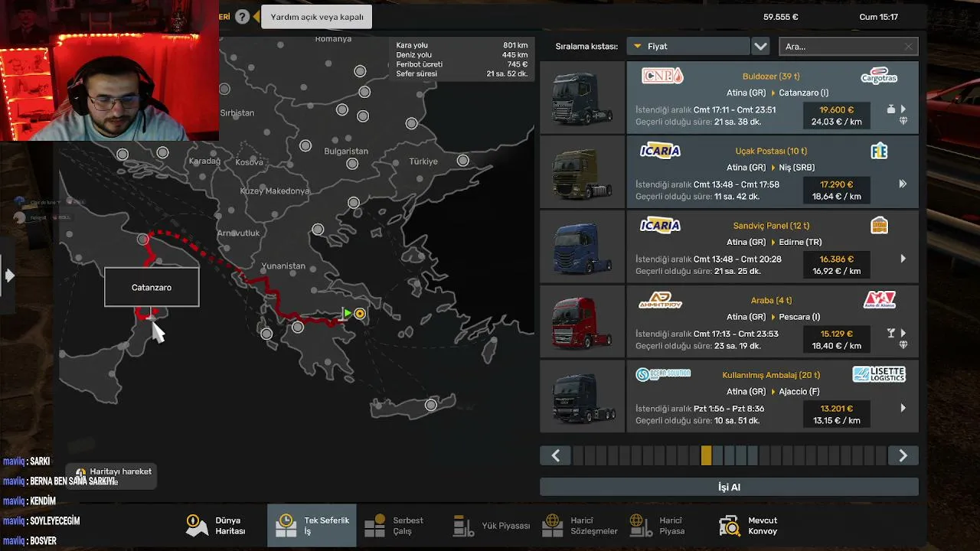
Task: Click the 19.600 € price box
Action: (836, 116)
